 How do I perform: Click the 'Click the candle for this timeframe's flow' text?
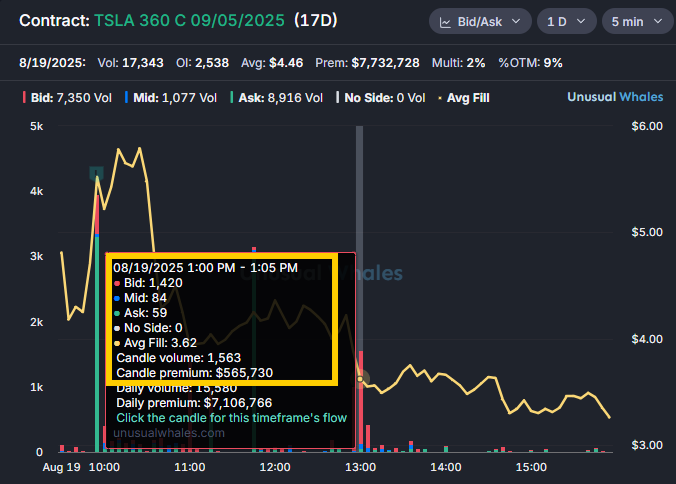[232, 418]
